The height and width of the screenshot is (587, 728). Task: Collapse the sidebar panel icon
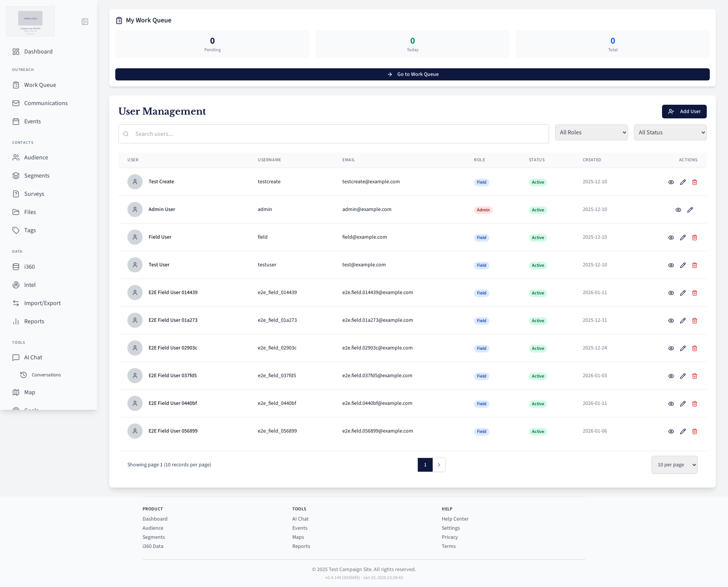coord(85,22)
